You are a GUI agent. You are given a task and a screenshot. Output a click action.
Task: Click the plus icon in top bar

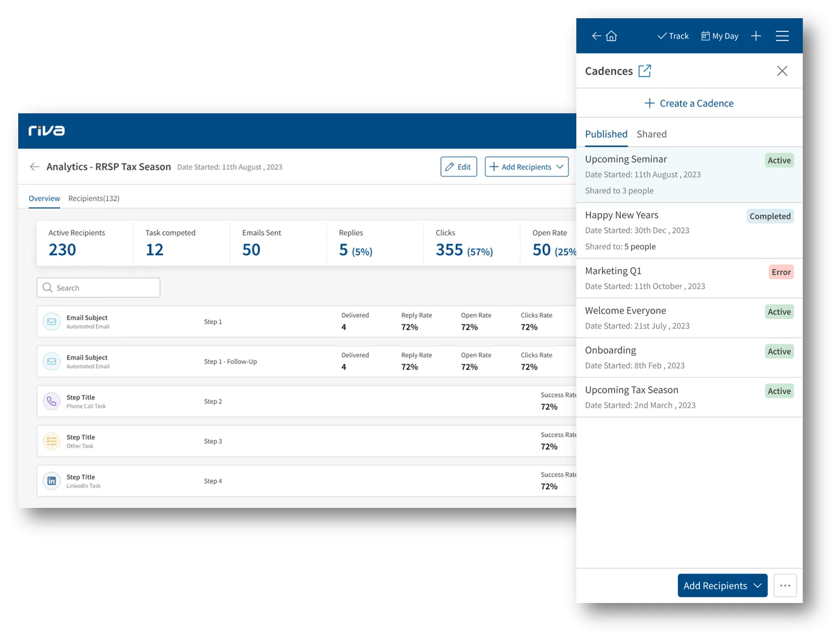[756, 36]
